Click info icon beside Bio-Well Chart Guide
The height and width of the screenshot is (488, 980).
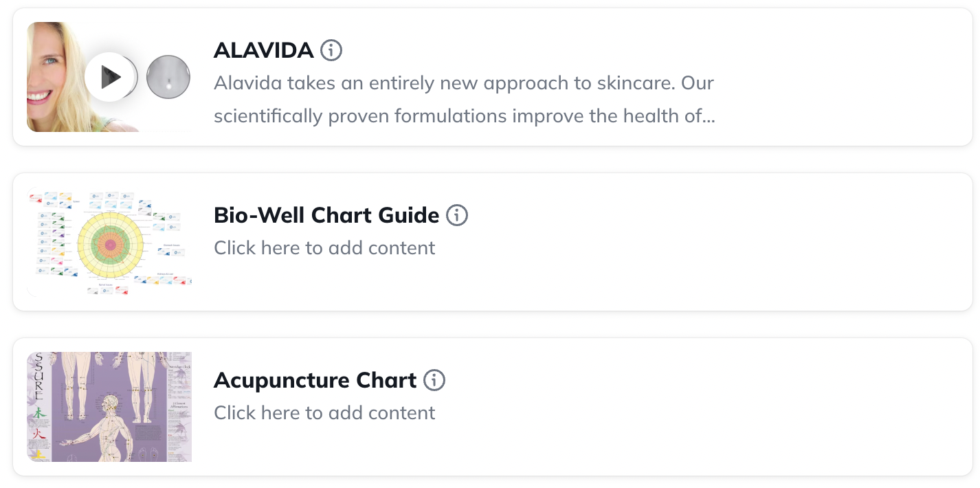coord(457,215)
